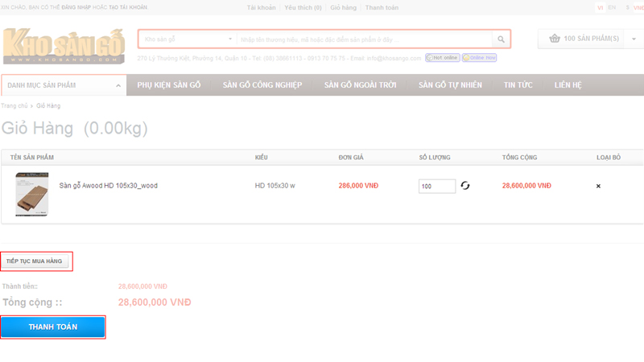This screenshot has height=362, width=644.
Task: Open the Sàn gỗ Awood HD product link
Action: (x=109, y=186)
